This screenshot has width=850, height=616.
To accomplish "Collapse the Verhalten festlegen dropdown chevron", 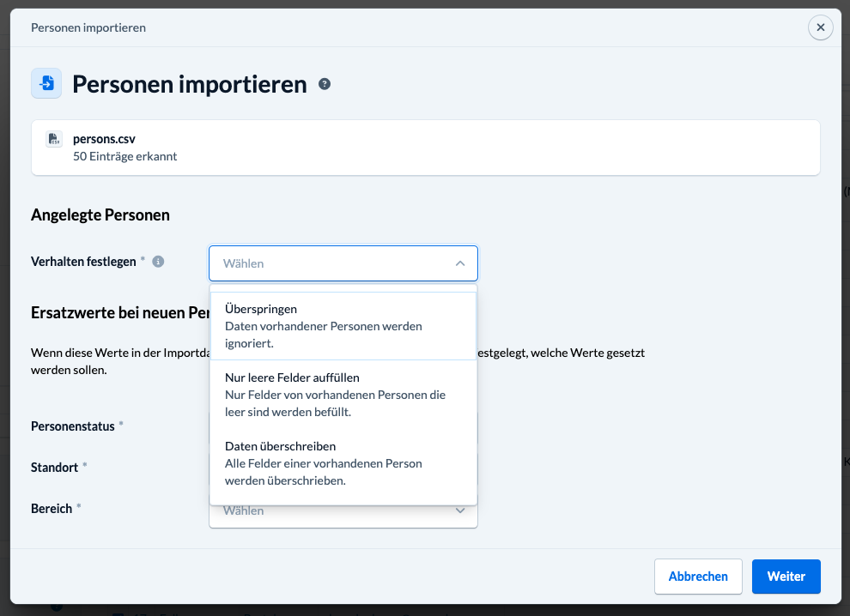I will [x=460, y=263].
